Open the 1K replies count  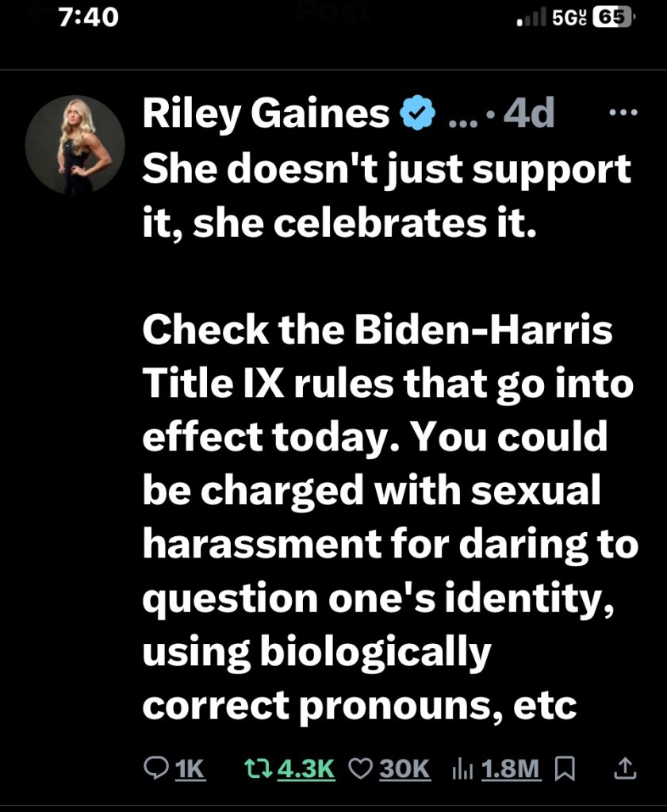[190, 768]
